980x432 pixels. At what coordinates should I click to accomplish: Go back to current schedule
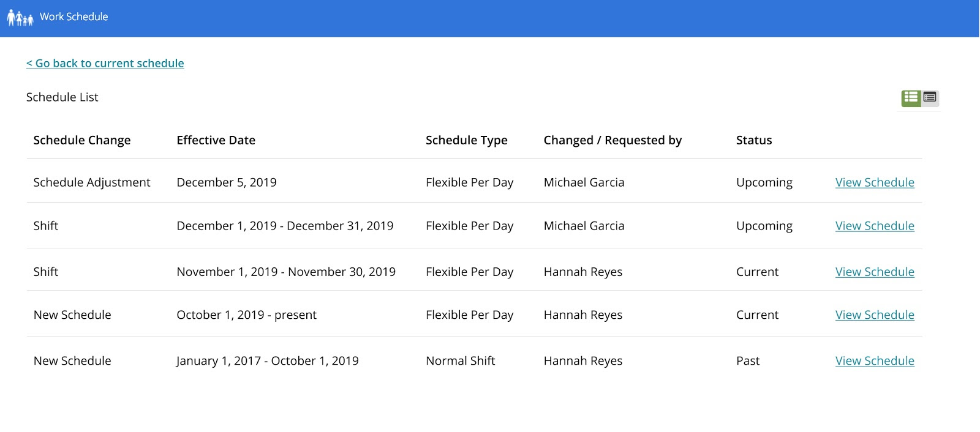pyautogui.click(x=105, y=63)
